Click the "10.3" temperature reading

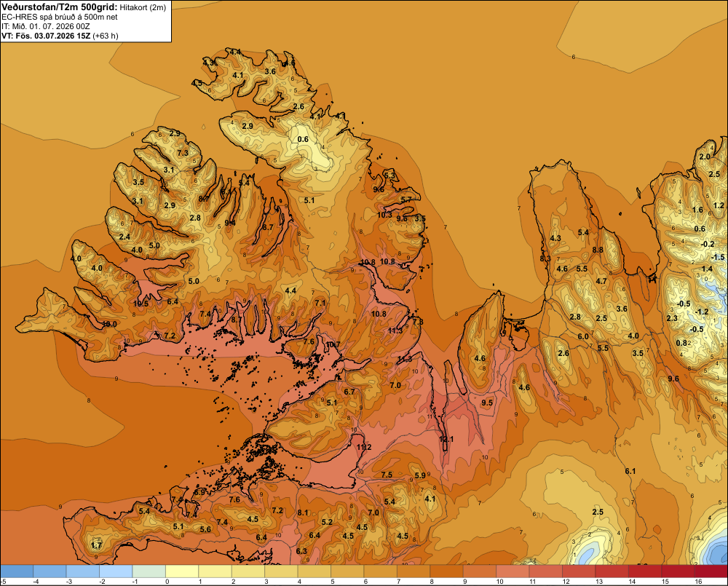(x=384, y=215)
